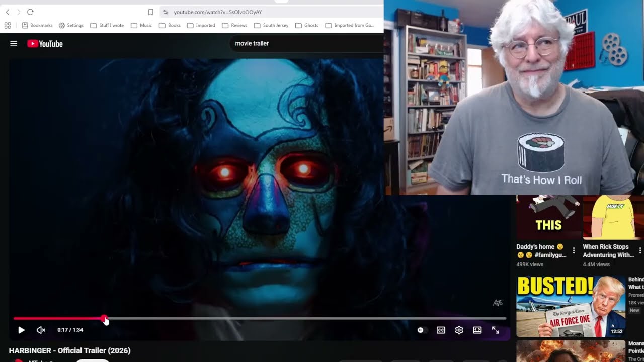Viewport: 644px width, 362px height.
Task: Seek on the red video progress bar
Action: [x=260, y=318]
